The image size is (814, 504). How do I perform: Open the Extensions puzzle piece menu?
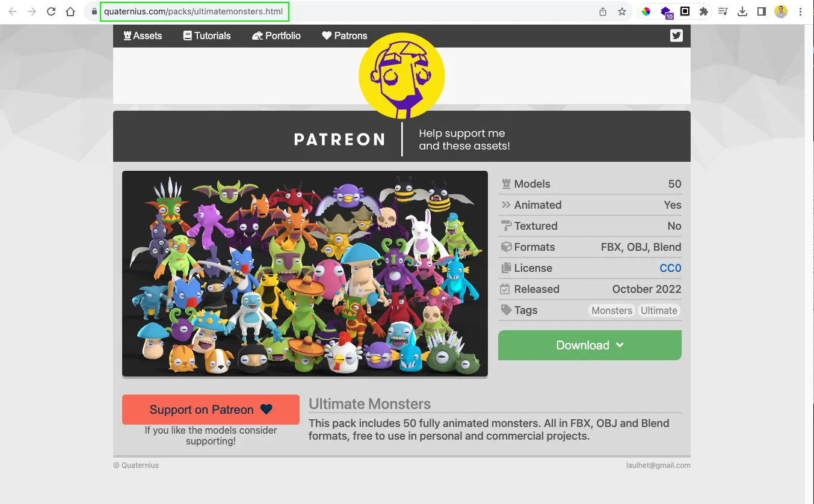click(x=703, y=11)
